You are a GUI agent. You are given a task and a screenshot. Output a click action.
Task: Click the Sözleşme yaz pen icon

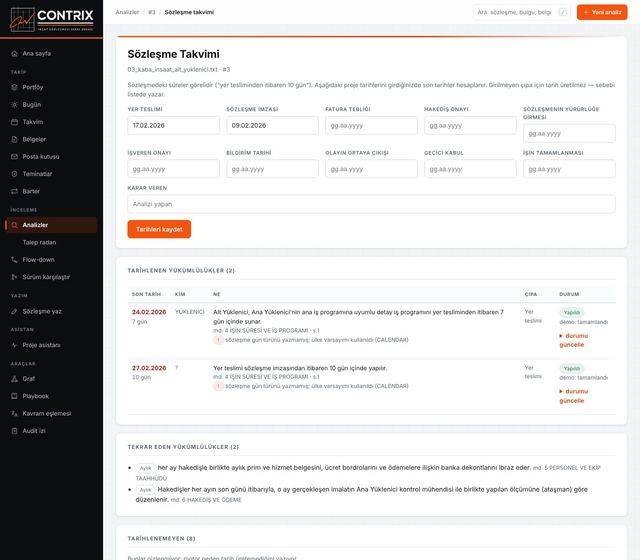tap(14, 311)
